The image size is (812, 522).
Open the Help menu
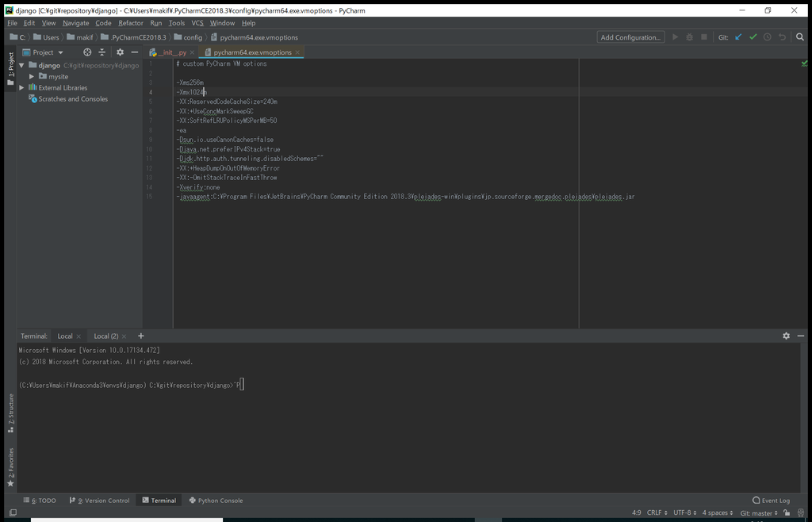[x=248, y=23]
